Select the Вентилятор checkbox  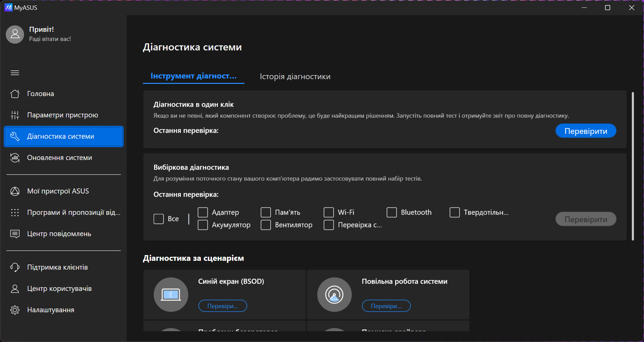(x=266, y=225)
